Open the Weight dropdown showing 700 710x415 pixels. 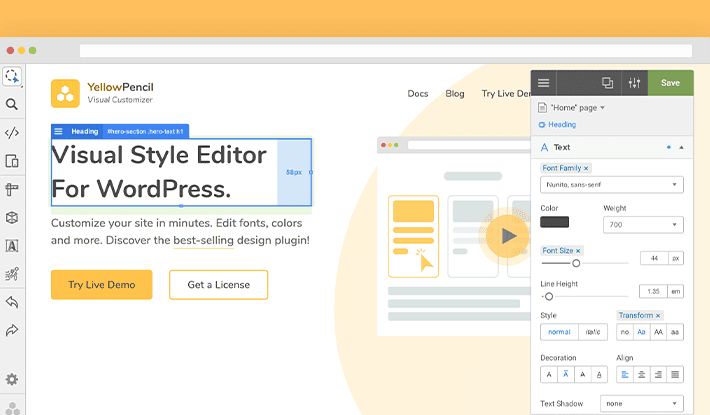pos(643,224)
